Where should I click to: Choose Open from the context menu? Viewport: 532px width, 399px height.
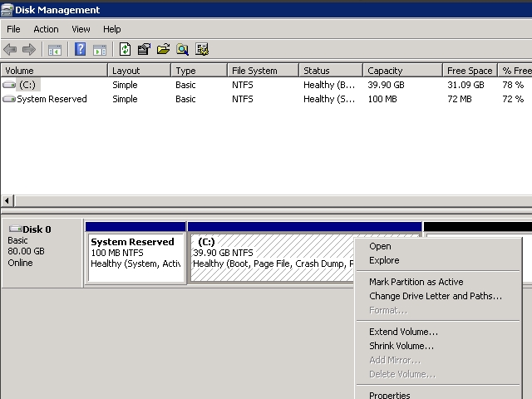(x=438, y=246)
